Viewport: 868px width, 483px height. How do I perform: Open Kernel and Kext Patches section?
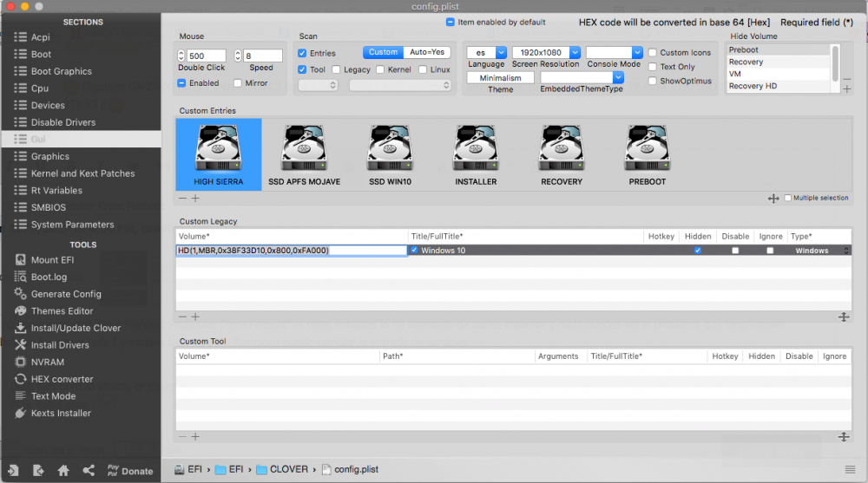click(x=82, y=173)
